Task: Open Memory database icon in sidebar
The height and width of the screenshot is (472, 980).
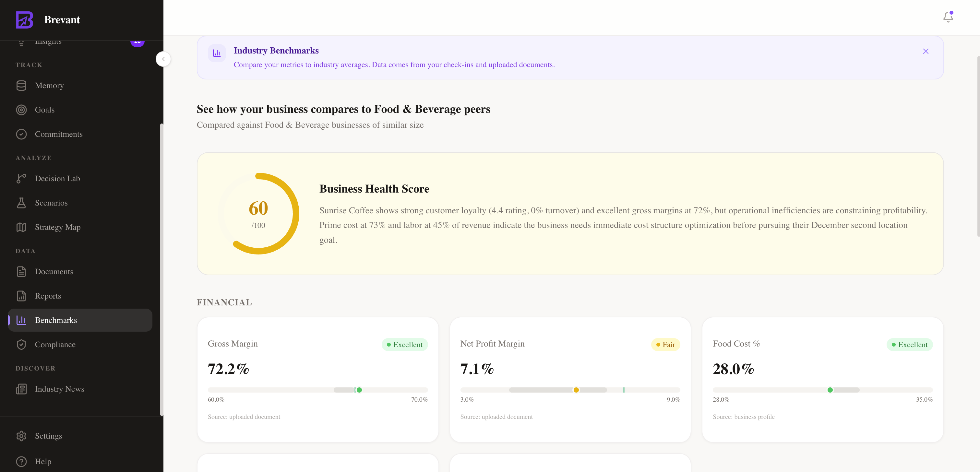Action: point(21,86)
